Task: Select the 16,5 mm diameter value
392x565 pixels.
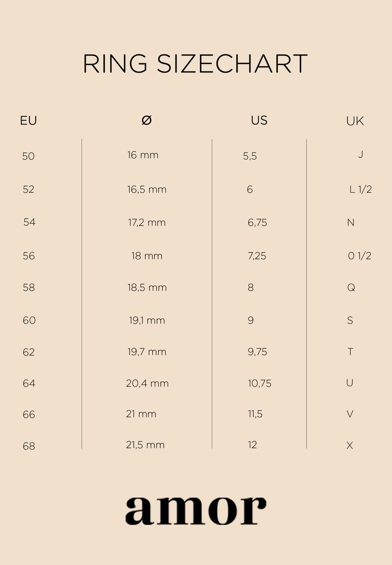Action: tap(147, 190)
